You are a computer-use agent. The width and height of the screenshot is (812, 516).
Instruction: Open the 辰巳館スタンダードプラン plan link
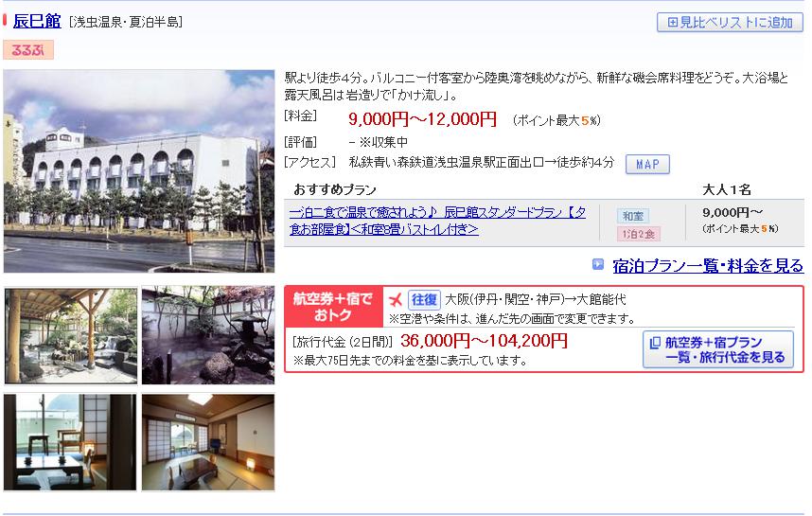(x=437, y=221)
